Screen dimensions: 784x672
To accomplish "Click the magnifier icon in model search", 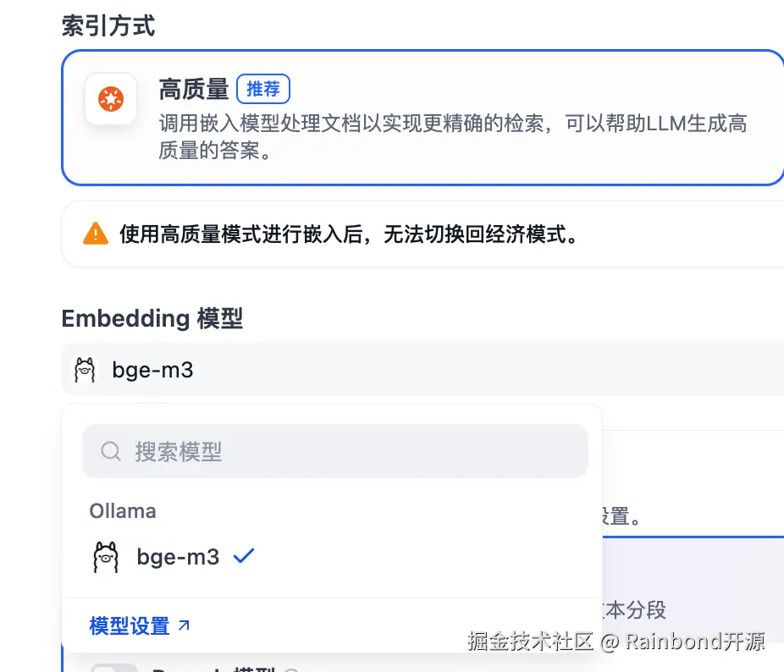I will [x=111, y=451].
